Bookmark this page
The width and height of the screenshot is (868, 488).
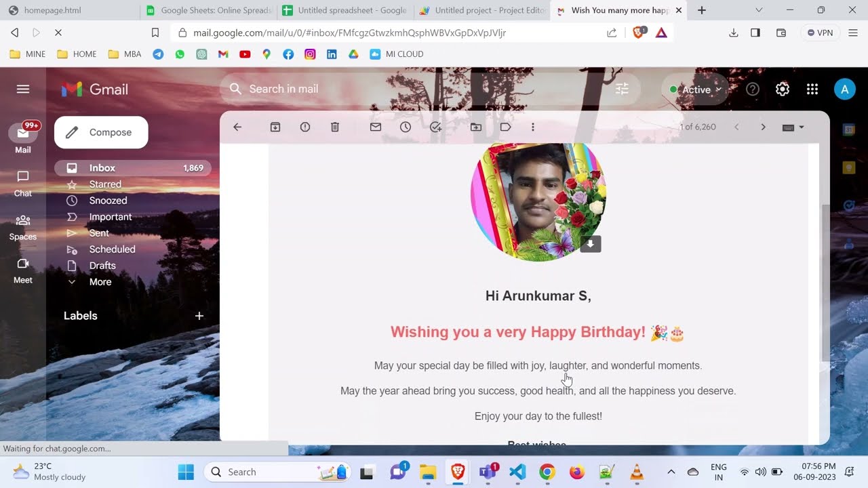click(x=155, y=33)
